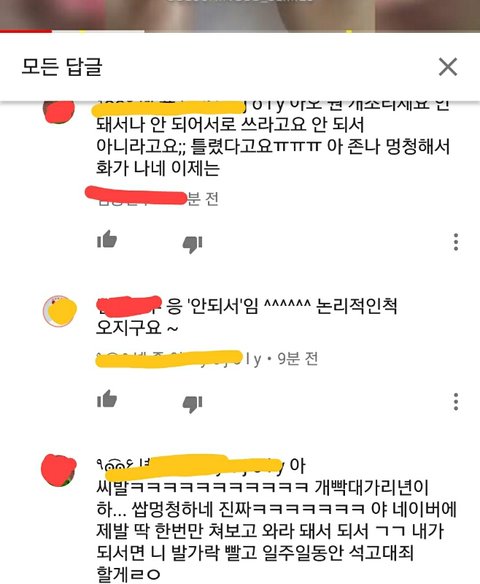Screen dimensions: 480x584
Task: Select the 모든 답글 header title
Action: coord(62,67)
